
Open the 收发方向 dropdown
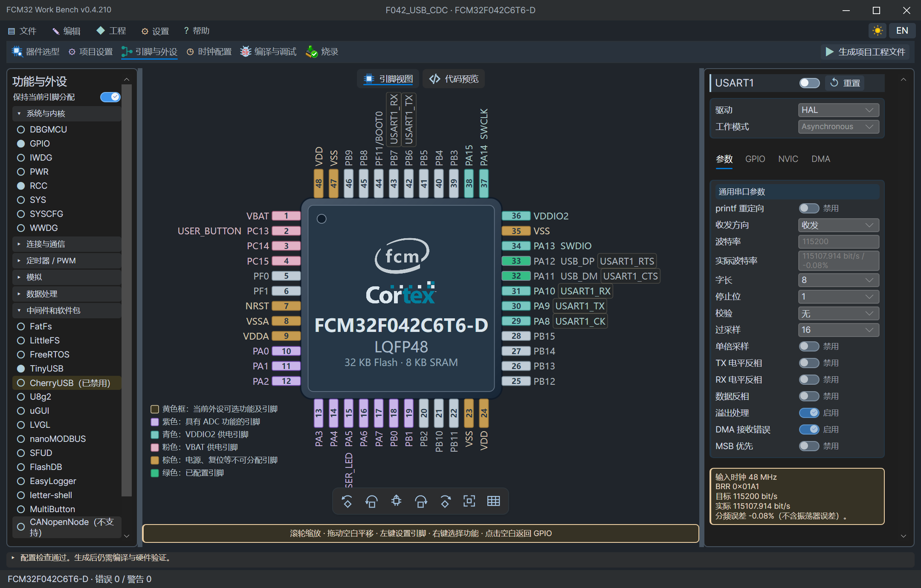(x=838, y=225)
